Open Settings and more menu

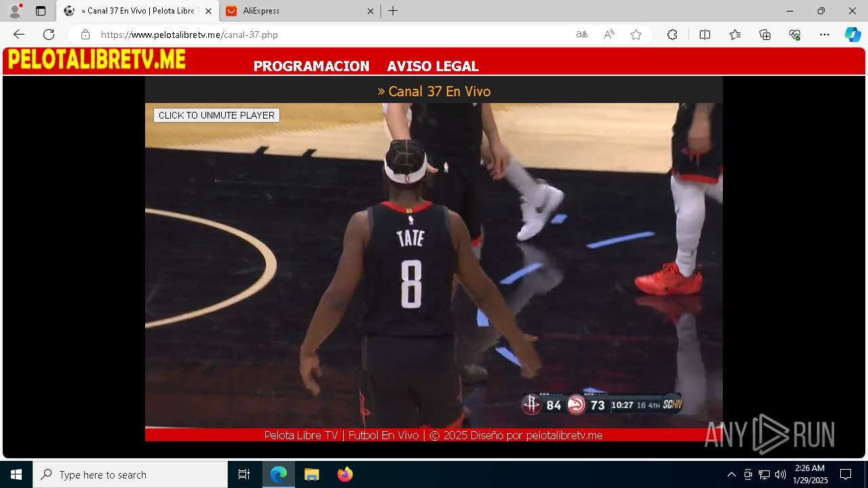(825, 35)
